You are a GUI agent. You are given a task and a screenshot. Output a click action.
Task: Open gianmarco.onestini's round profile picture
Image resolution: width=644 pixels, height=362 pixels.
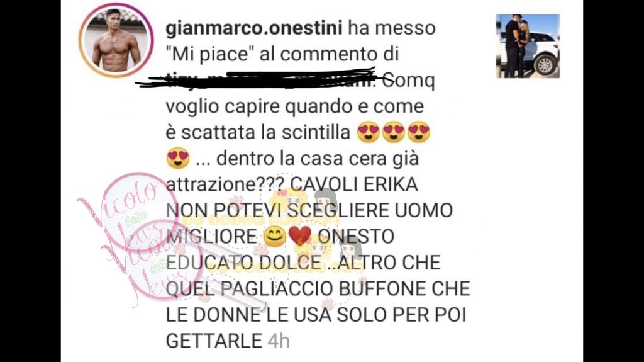(x=116, y=40)
